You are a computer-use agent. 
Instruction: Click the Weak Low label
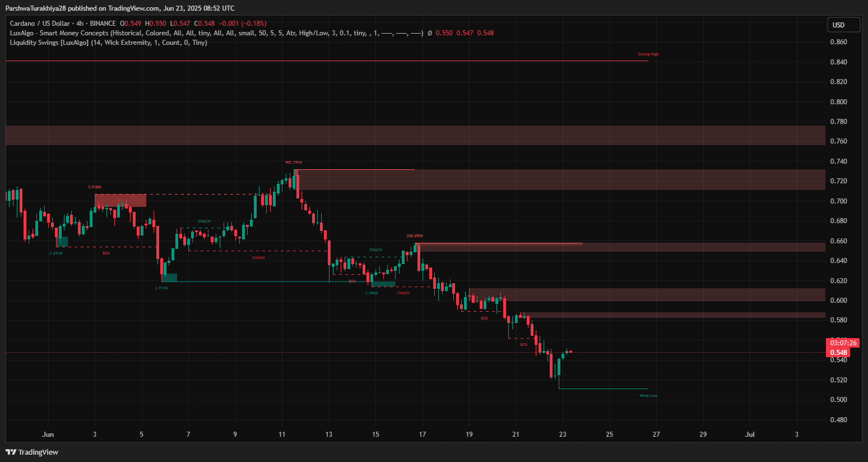(648, 396)
